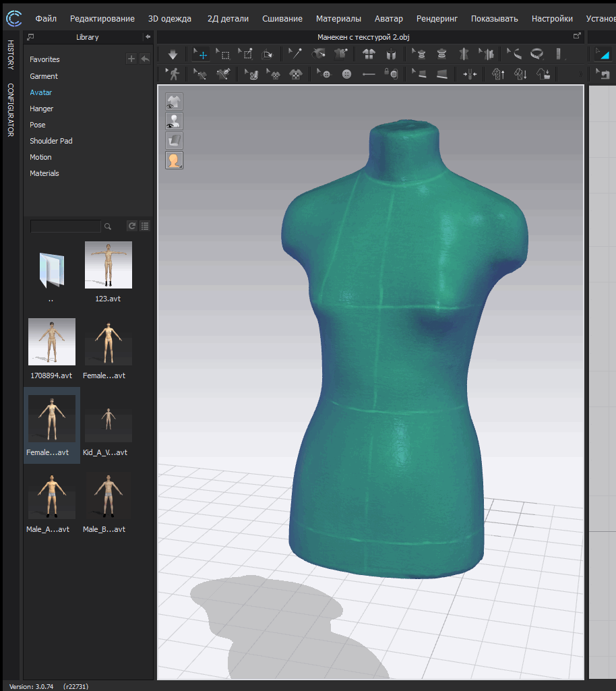This screenshot has width=616, height=691.
Task: Expand the avatar skin render style options
Action: pos(174,160)
